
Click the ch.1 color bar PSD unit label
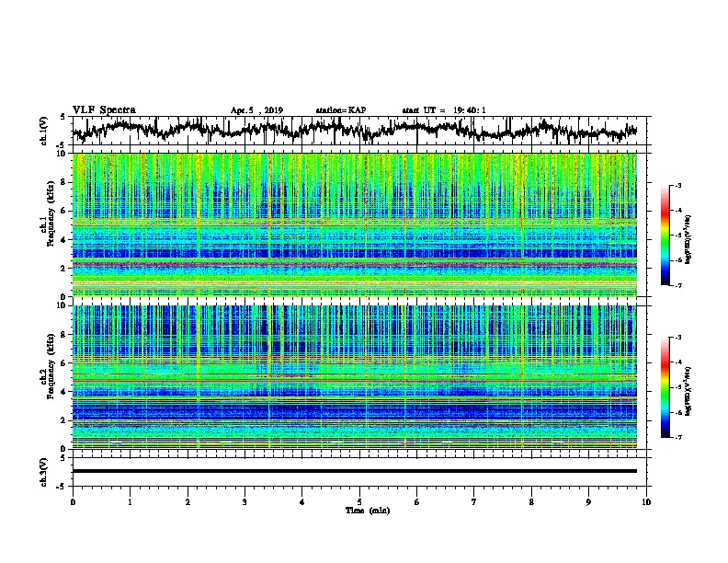tap(688, 239)
